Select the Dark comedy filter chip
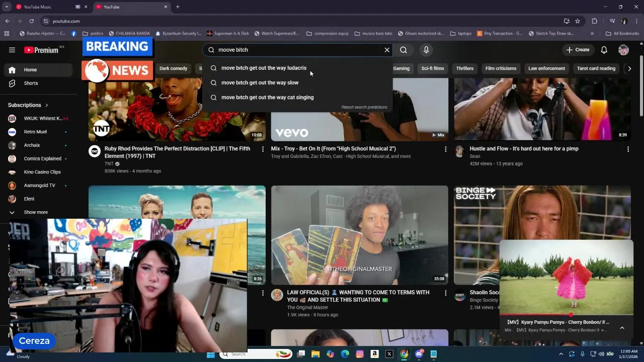Image resolution: width=644 pixels, height=362 pixels. 173,68
